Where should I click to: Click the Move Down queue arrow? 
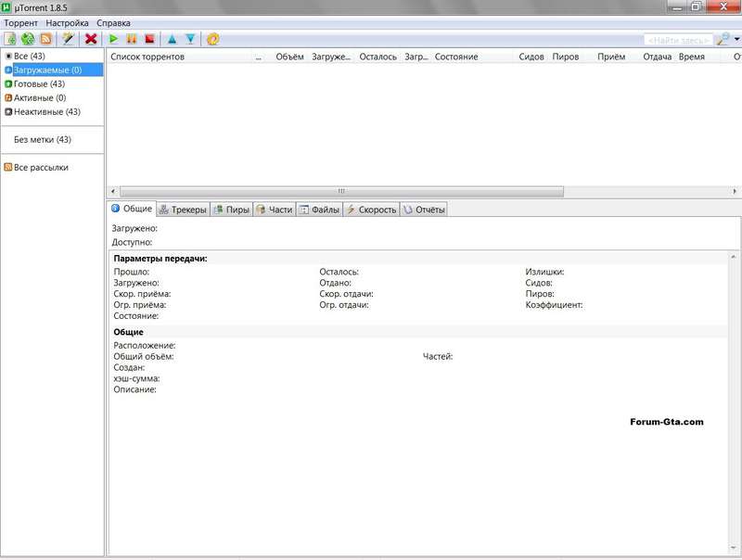pyautogui.click(x=190, y=39)
